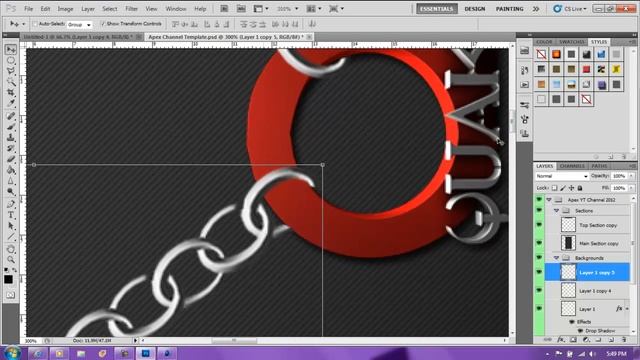Open the Mini Bridge panel icon
Image resolution: width=640 pixels, height=360 pixels.
(x=524, y=51)
